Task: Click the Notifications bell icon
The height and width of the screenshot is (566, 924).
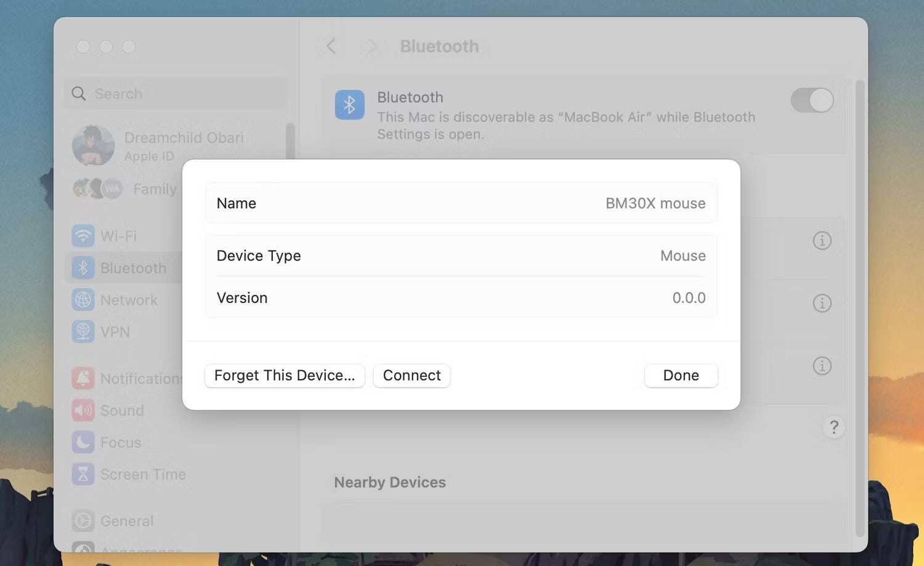Action: tap(83, 378)
